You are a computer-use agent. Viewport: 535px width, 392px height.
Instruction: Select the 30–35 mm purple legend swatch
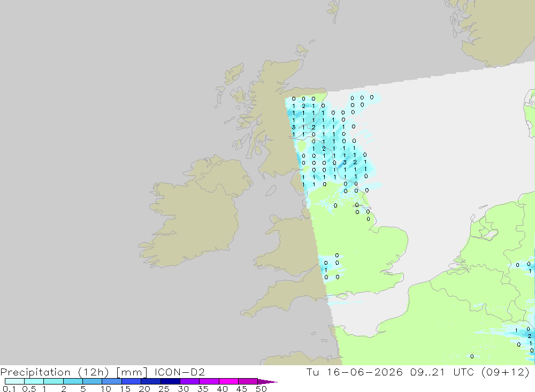pyautogui.click(x=190, y=381)
